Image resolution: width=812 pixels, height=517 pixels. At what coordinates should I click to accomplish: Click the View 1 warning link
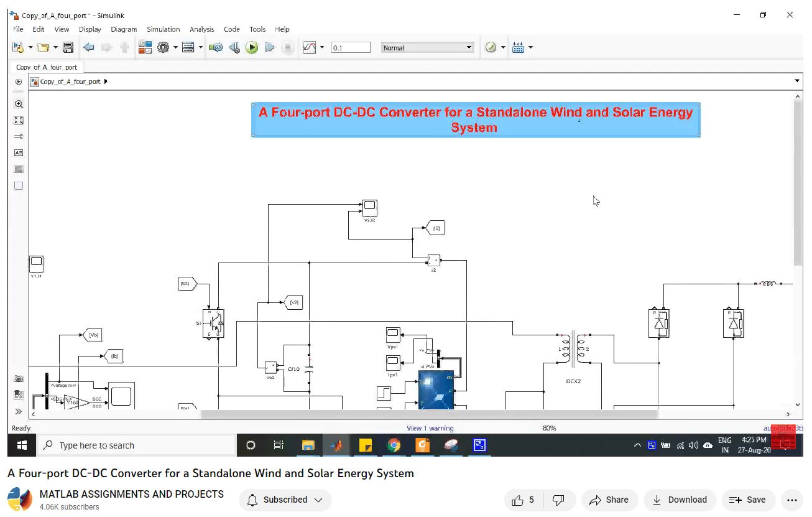click(430, 428)
